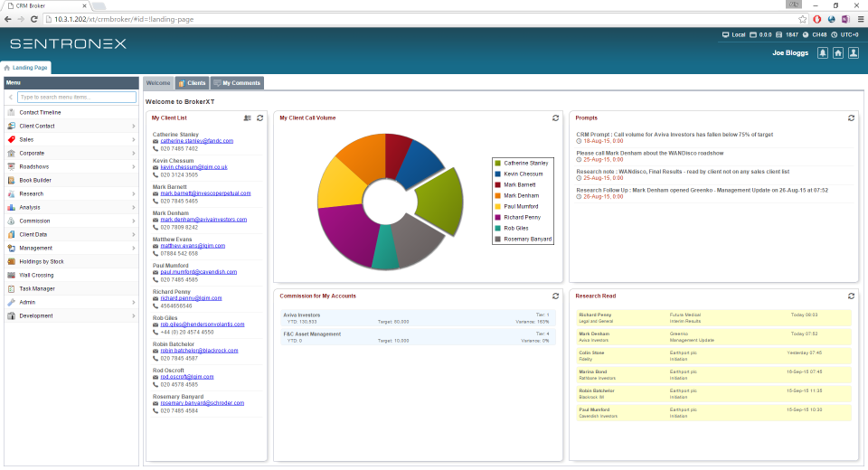Bookmark page with the star icon
868x470 pixels.
[x=802, y=19]
